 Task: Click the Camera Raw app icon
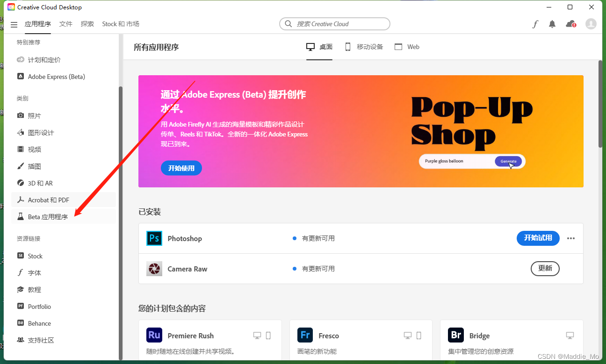click(154, 269)
